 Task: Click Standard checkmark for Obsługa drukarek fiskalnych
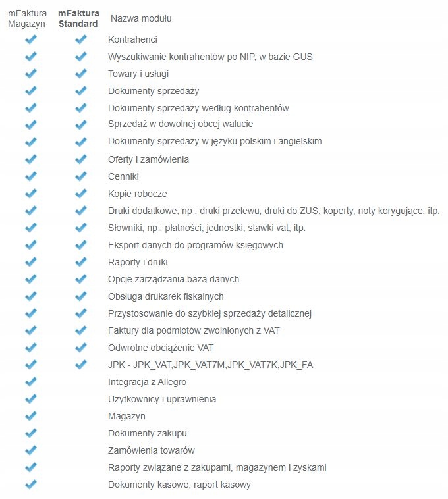[x=80, y=296]
